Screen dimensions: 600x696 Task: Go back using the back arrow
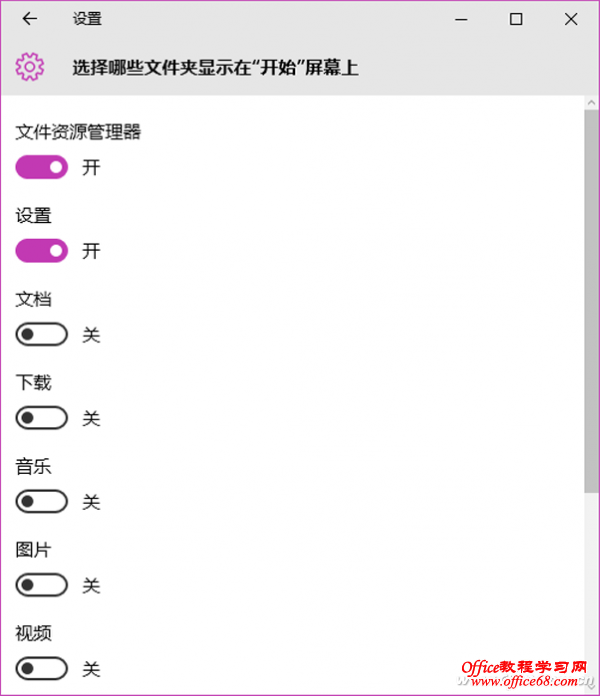tap(30, 19)
